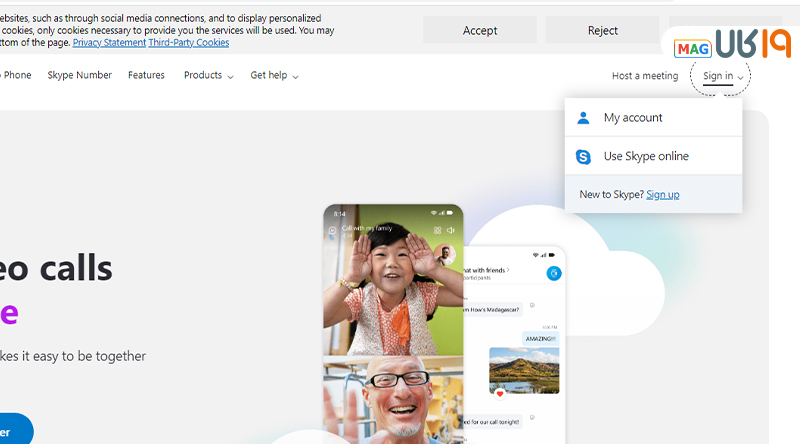Click the person icon beside My account

[x=583, y=118]
